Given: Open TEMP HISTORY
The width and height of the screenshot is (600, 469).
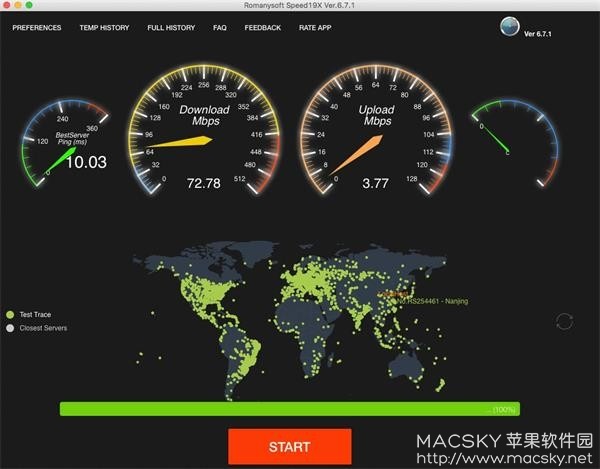Looking at the screenshot, I should click(104, 28).
